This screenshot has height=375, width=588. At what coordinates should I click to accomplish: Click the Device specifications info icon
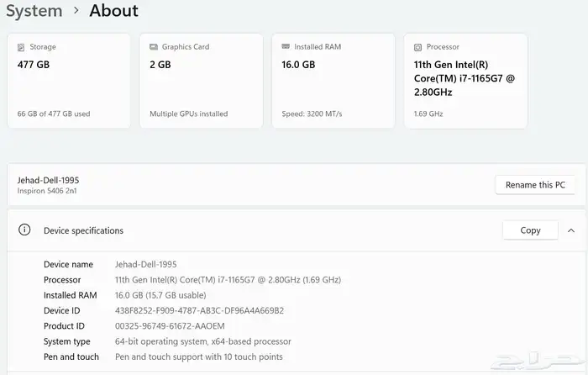(25, 230)
